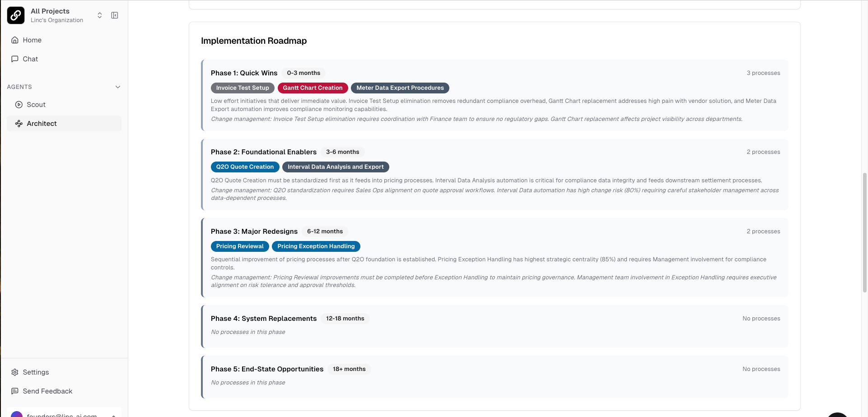Select the Pricing Exception Handling tag
Viewport: 868px width, 417px height.
316,246
